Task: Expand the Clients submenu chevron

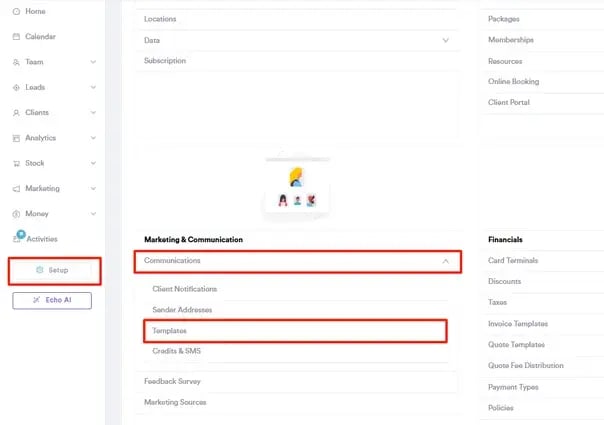Action: pos(93,113)
